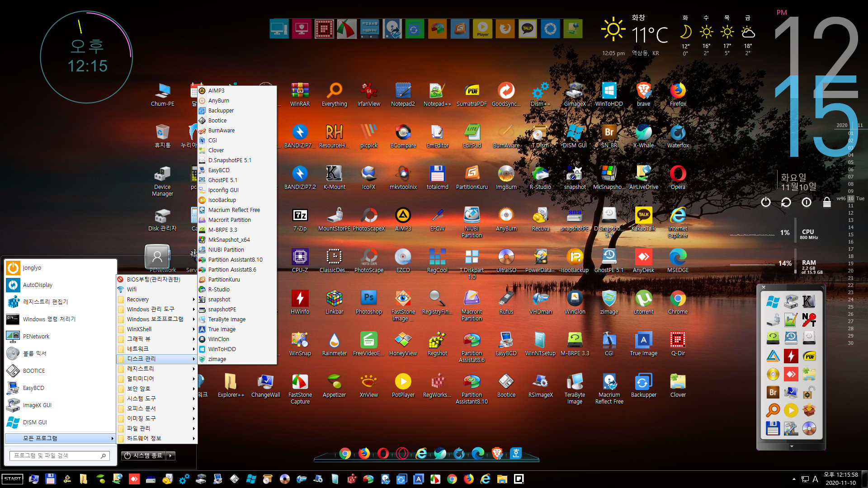Screen dimensions: 868x488
Task: Launch the Photoshop desktop icon
Action: (x=368, y=302)
